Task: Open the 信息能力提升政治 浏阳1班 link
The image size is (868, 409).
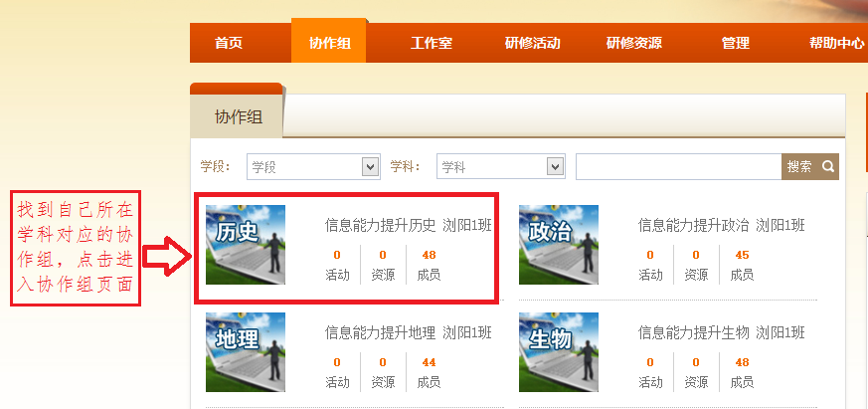Action: click(721, 226)
